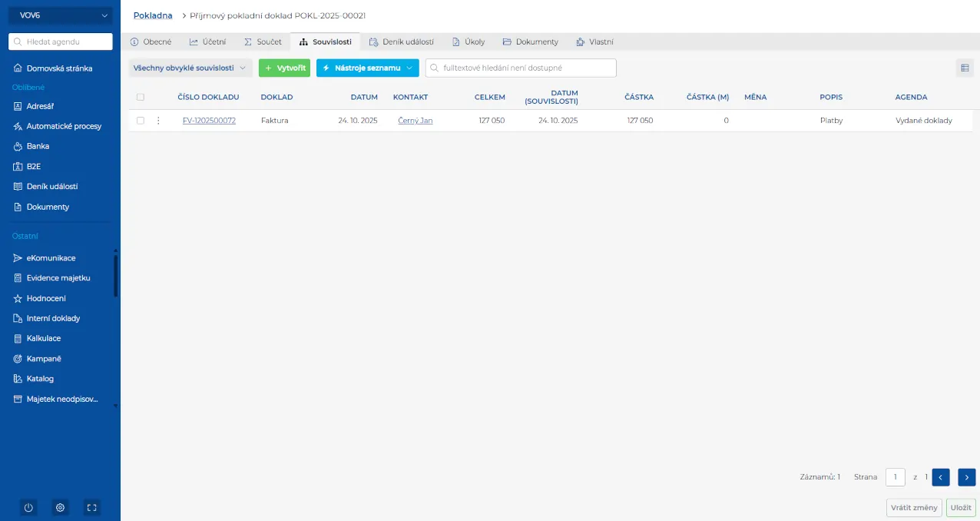Open column layout settings icon
Screen dimensions: 980x521
point(965,68)
